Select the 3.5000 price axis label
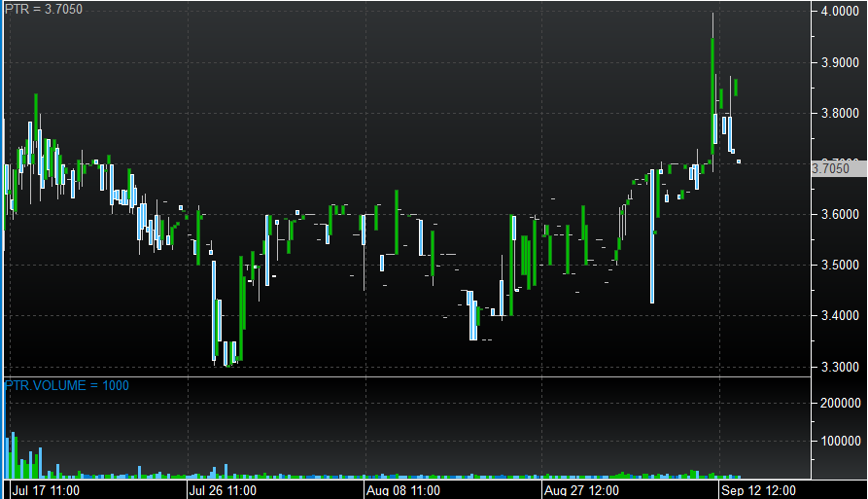 pyautogui.click(x=840, y=265)
